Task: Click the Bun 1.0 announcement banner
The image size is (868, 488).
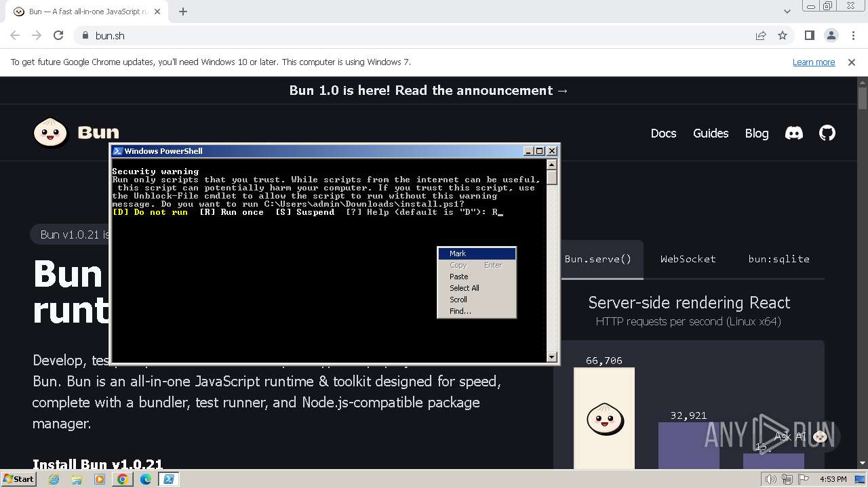Action: click(x=429, y=90)
